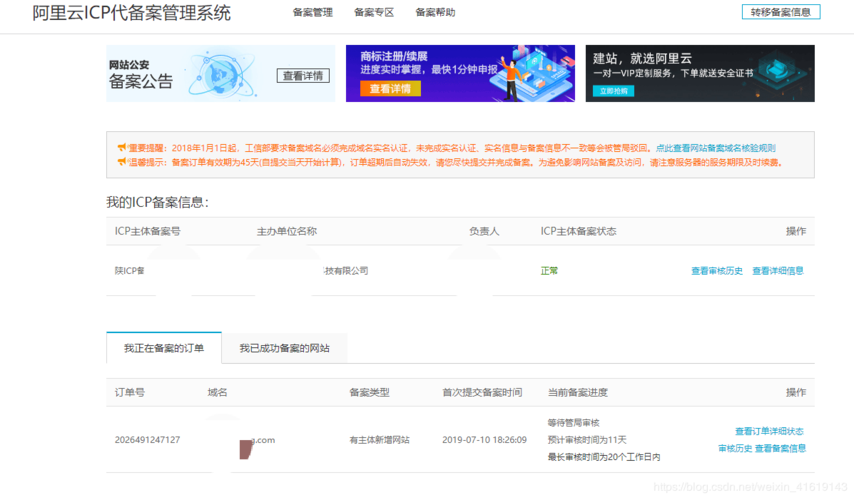The width and height of the screenshot is (854, 500).
Task: Click the 有主体新增网站 cell
Action: (380, 440)
